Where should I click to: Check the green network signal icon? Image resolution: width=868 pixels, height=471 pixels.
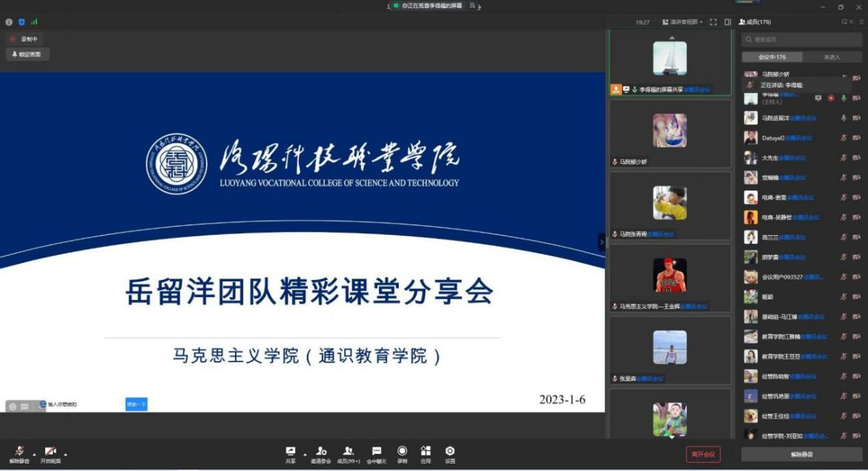pyautogui.click(x=34, y=22)
